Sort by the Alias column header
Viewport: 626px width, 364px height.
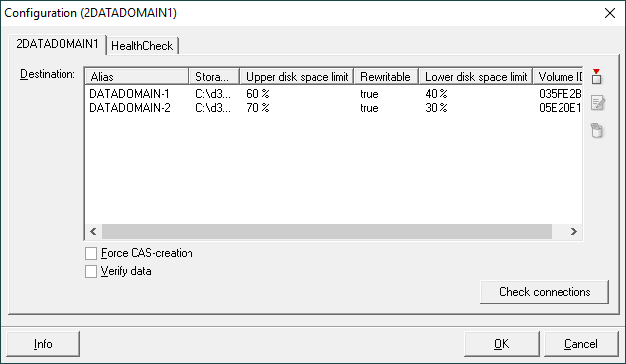(x=137, y=76)
